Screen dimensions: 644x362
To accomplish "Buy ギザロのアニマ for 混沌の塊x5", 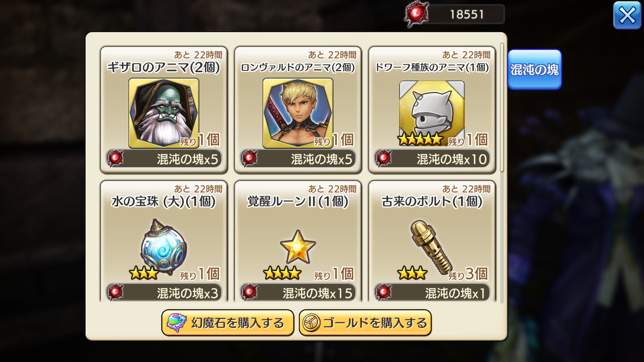I will [x=164, y=159].
